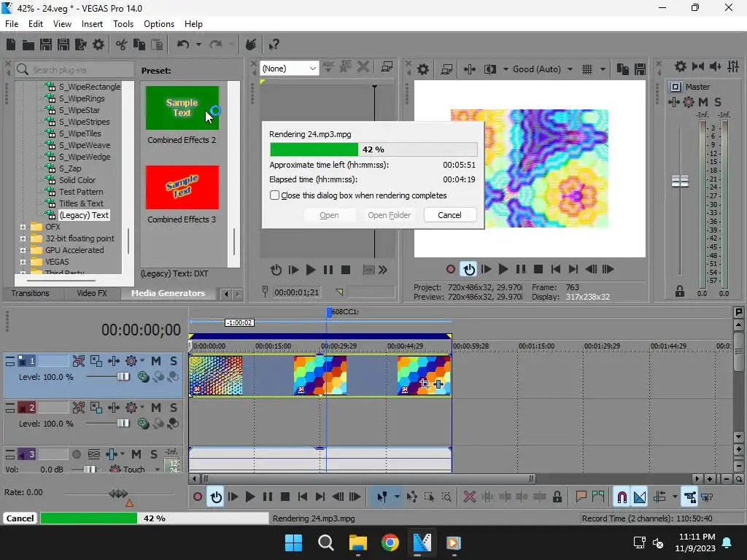Click the overlays grid icon in preview
The height and width of the screenshot is (560, 747).
tap(587, 69)
